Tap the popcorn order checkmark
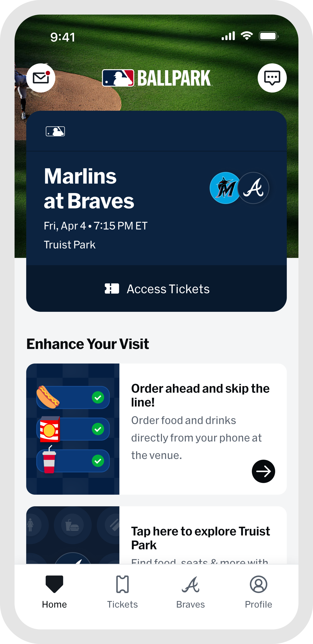313x644 pixels. click(x=98, y=429)
